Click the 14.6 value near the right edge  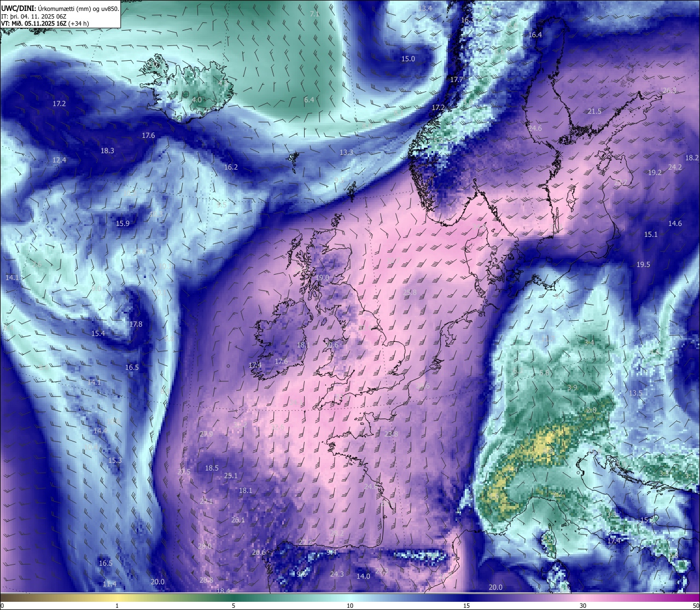point(675,223)
